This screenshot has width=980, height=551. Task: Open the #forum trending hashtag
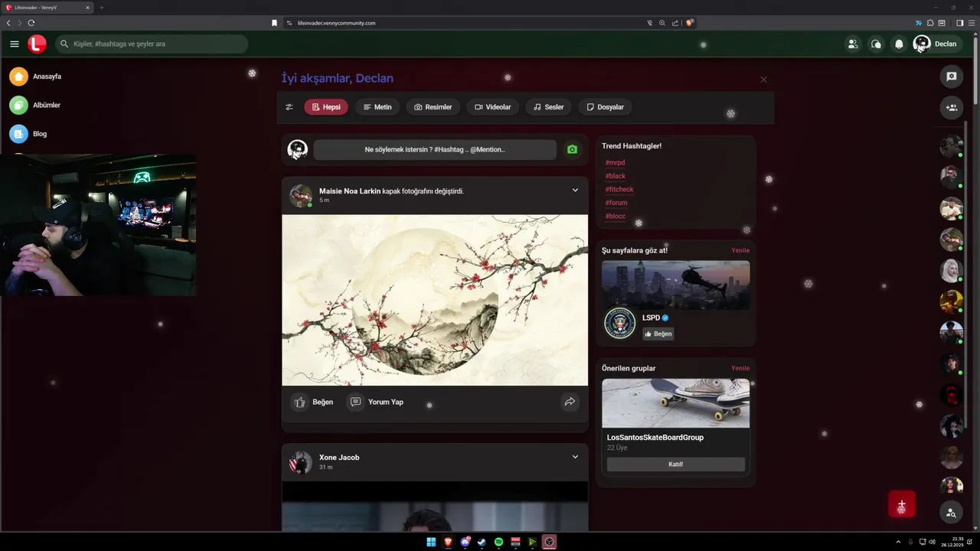tap(616, 203)
